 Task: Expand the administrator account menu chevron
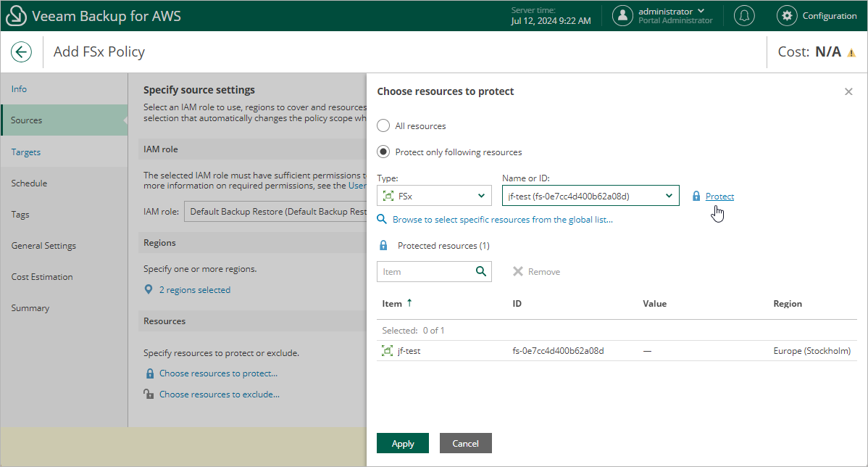pos(701,11)
